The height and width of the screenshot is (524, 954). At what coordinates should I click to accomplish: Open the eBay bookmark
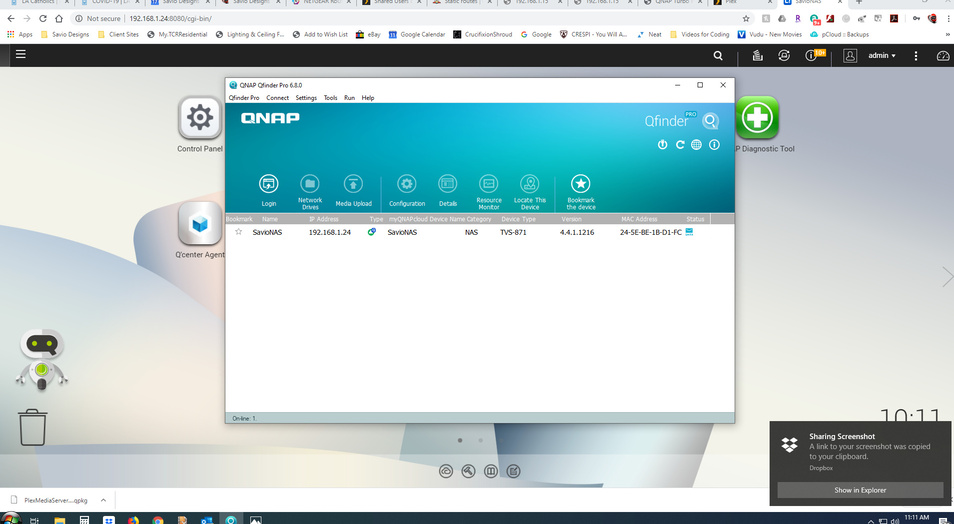click(x=368, y=35)
